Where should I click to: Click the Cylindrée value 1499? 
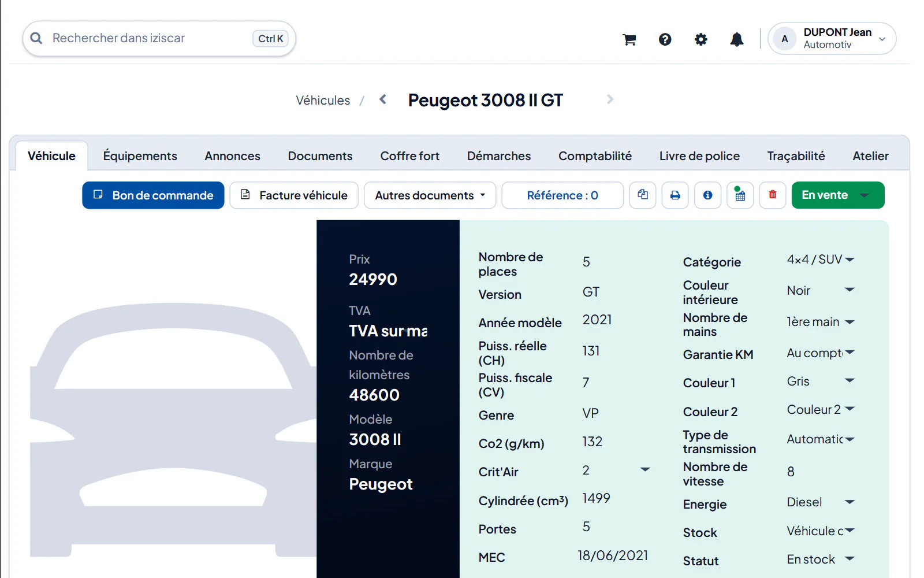coord(596,498)
